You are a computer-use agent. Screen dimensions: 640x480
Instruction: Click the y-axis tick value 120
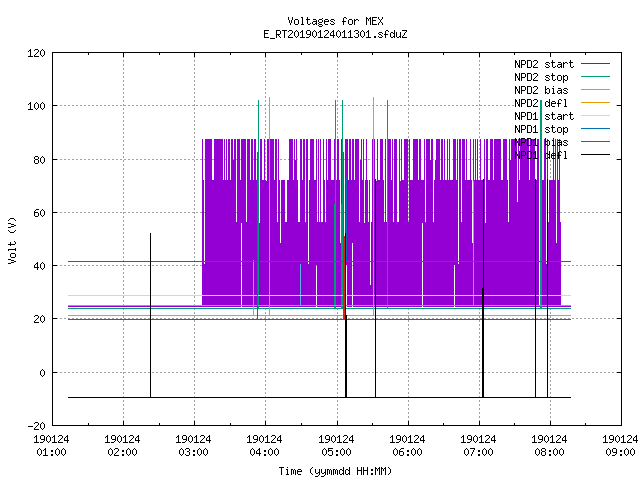click(36, 53)
